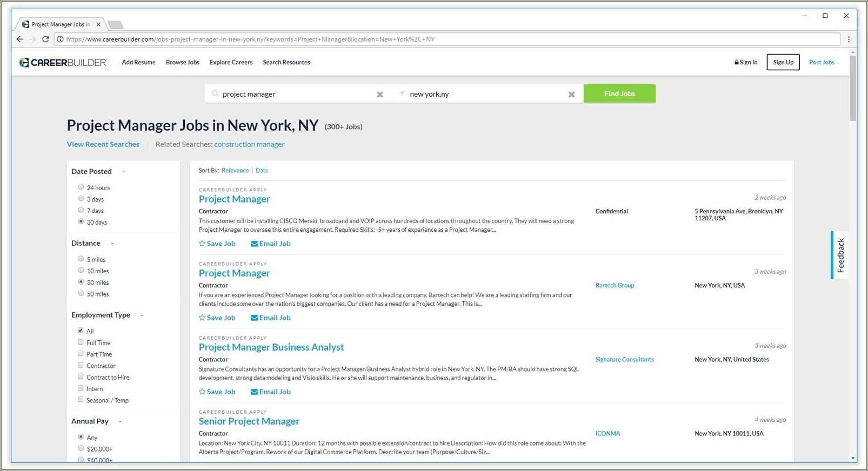Select the 5 miles distance option
Viewport: 868px width, 471px height.
click(81, 259)
